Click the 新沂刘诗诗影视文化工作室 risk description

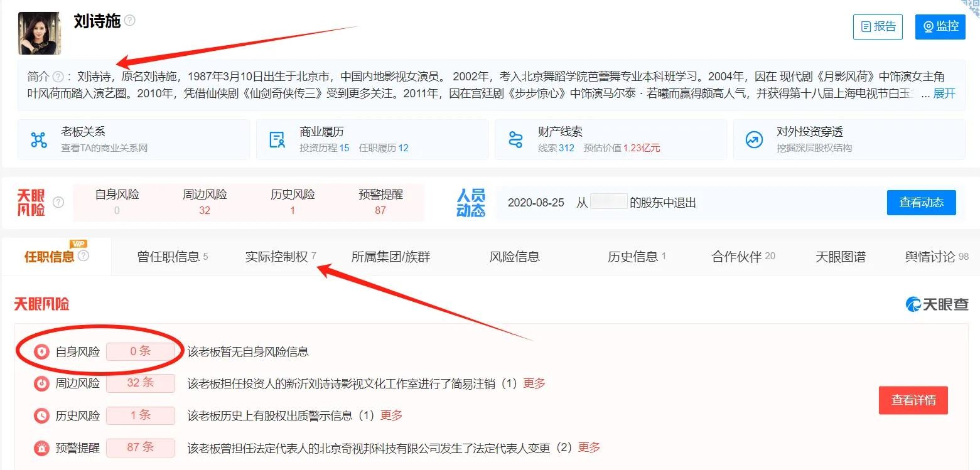(352, 383)
